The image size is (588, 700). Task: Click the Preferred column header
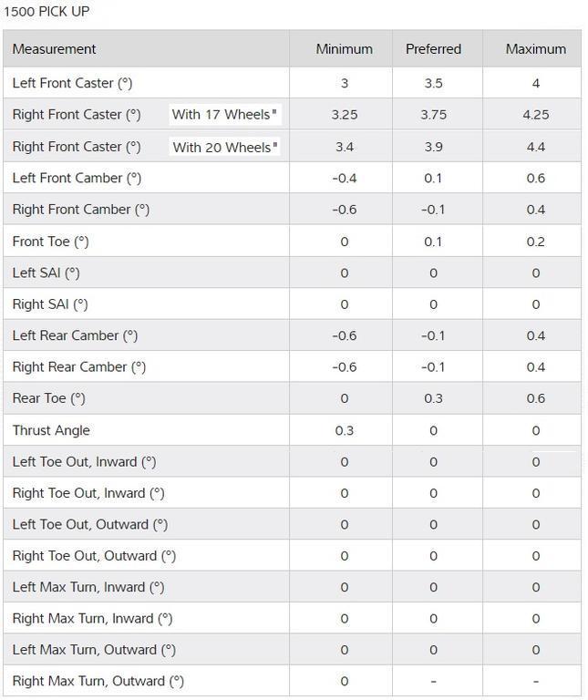coord(433,48)
